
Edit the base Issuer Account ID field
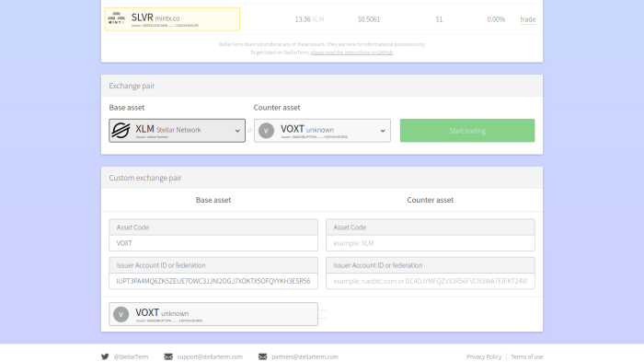coord(213,281)
